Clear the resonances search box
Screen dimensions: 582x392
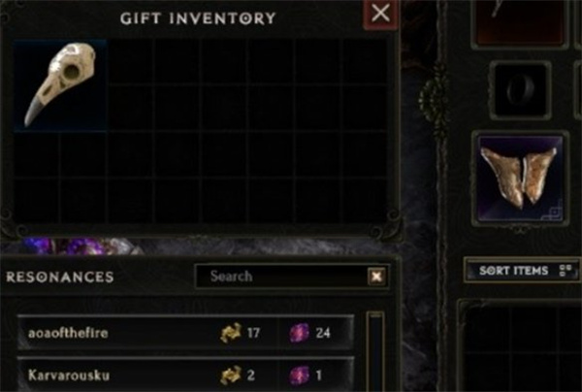(x=376, y=277)
